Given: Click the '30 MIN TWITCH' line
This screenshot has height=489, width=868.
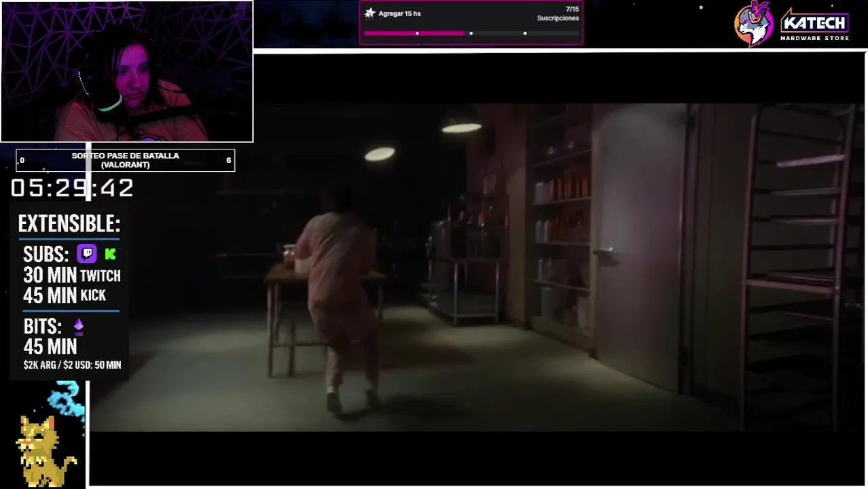Looking at the screenshot, I should 72,275.
